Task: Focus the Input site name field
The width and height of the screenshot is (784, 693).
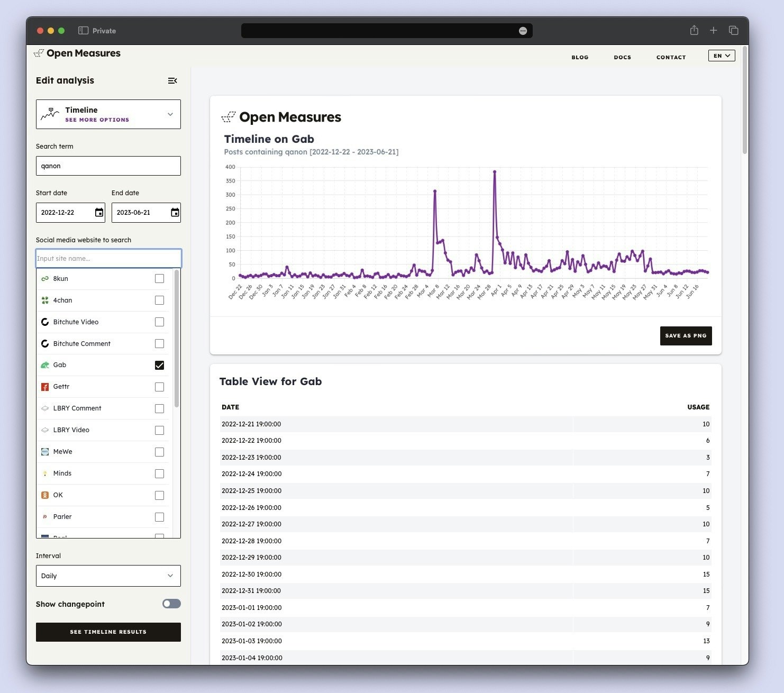Action: 108,258
